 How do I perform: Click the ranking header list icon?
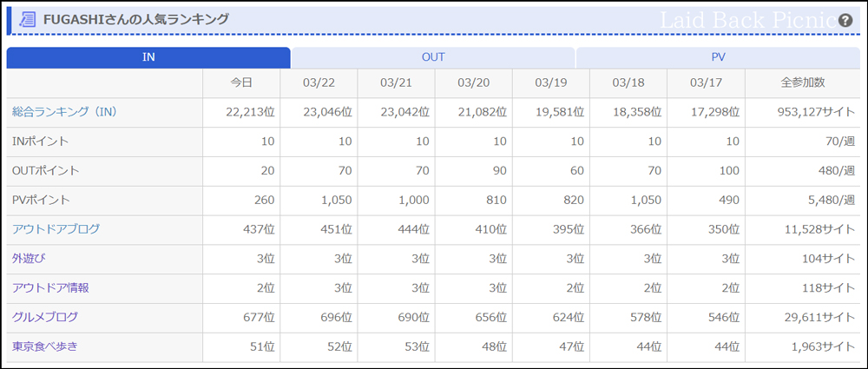27,19
